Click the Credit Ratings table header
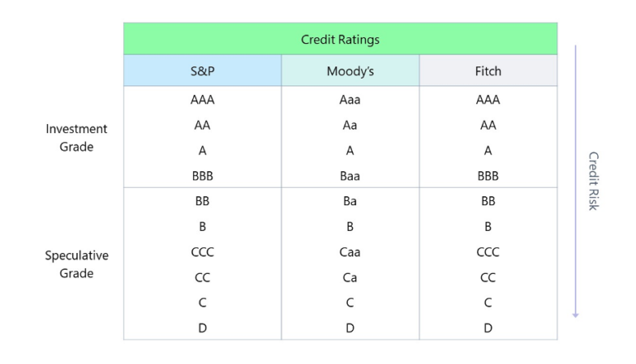Image resolution: width=636 pixels, height=364 pixels. tap(340, 39)
